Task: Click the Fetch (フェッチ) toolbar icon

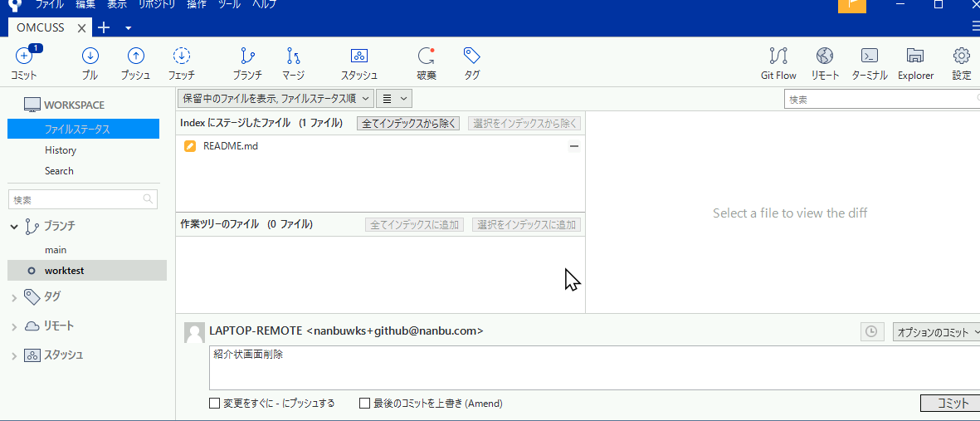Action: click(181, 56)
